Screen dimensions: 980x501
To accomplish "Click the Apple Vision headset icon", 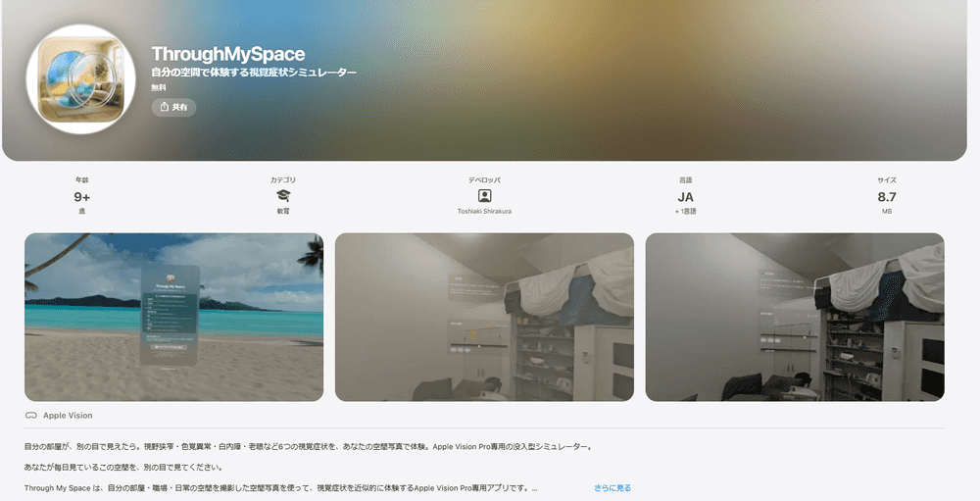I will click(30, 416).
